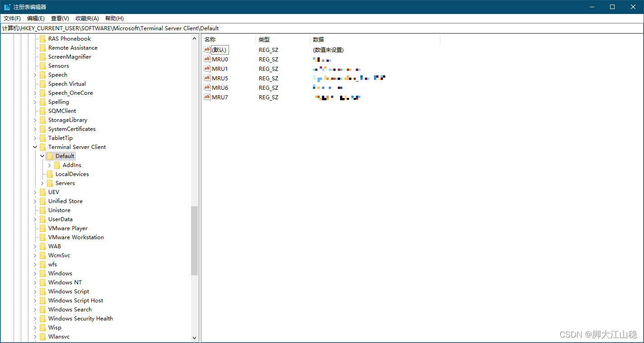Click the Terminal Server Client folder icon
The height and width of the screenshot is (343, 644).
coord(42,147)
